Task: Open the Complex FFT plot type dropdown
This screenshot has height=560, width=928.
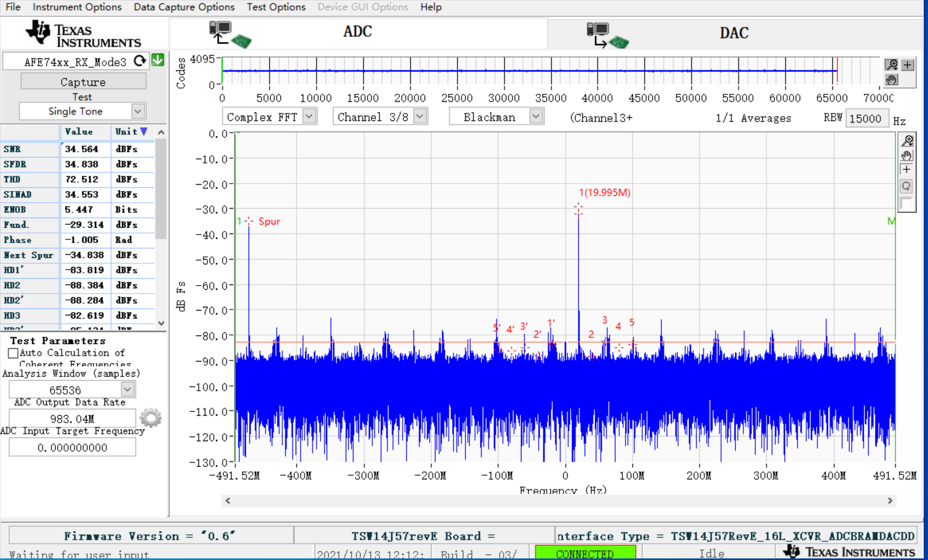Action: tap(310, 116)
